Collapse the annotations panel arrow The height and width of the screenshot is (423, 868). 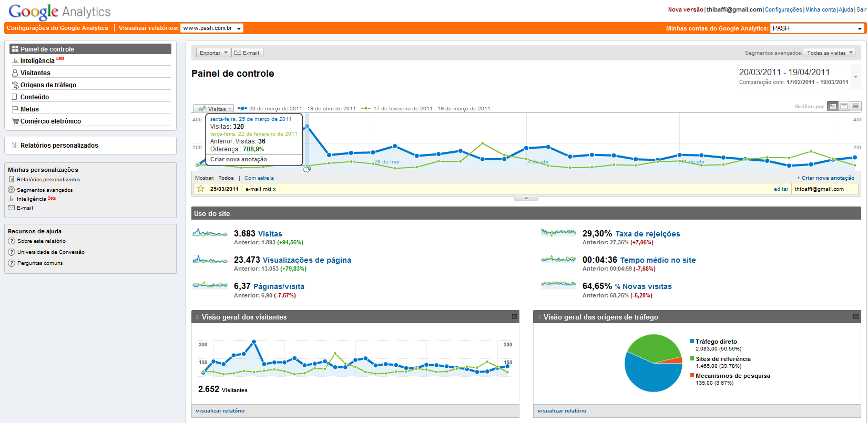point(526,198)
